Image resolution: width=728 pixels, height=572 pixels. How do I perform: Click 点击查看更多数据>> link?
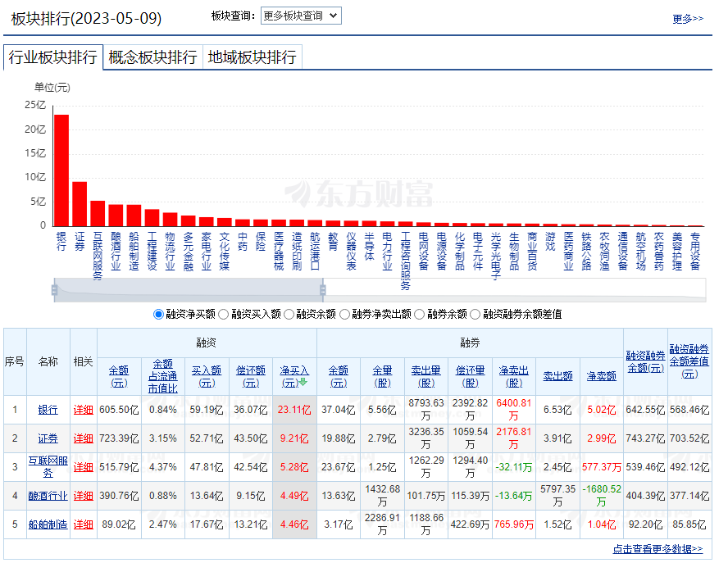tap(657, 549)
